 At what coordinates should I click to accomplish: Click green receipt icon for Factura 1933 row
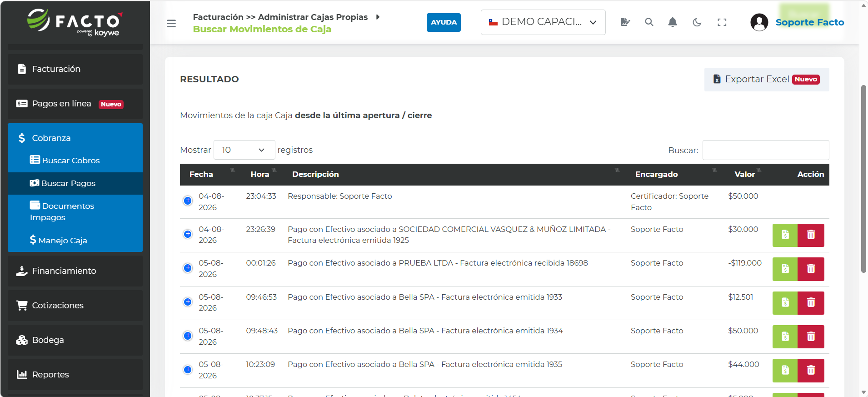point(785,303)
